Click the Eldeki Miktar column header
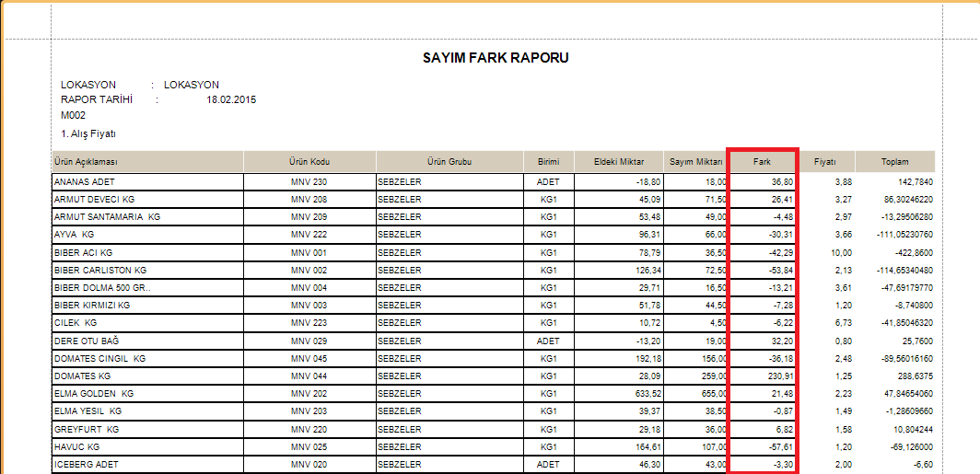This screenshot has width=980, height=474. (x=619, y=162)
